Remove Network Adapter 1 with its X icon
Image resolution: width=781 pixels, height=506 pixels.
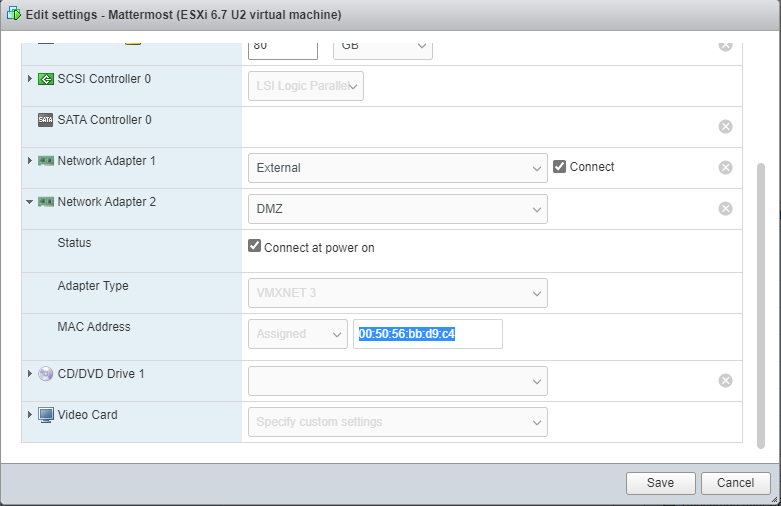pos(726,168)
